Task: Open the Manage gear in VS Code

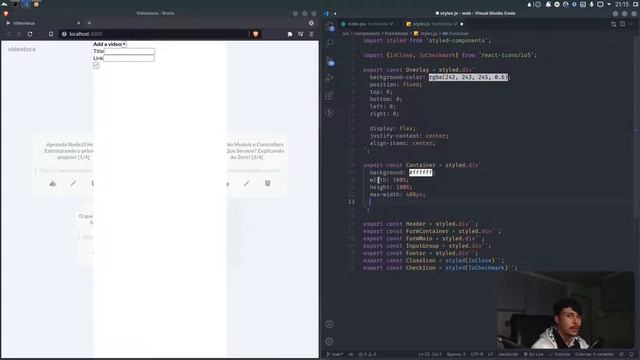Action: tap(330, 341)
